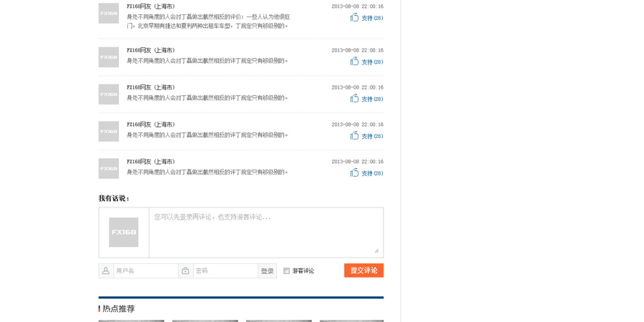644x322 pixels.
Task: Click thumbs-up icon on the two-line top comment
Action: [x=354, y=18]
